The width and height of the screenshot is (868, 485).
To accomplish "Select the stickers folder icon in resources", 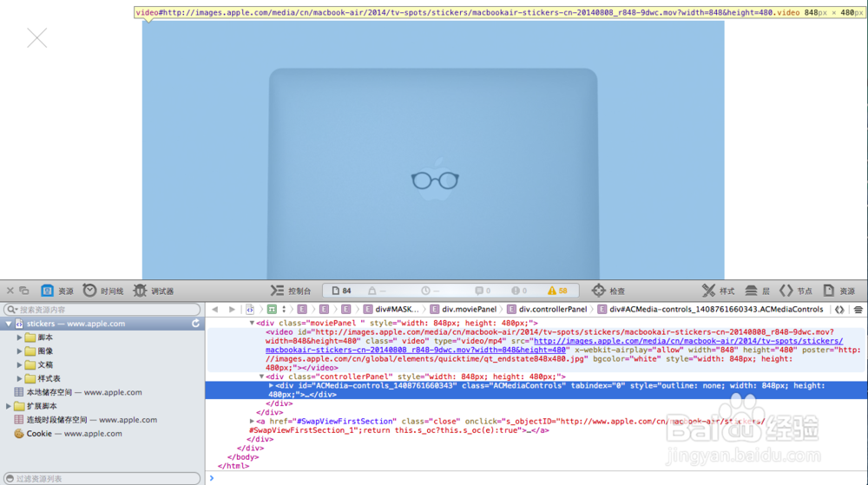I will (x=19, y=324).
